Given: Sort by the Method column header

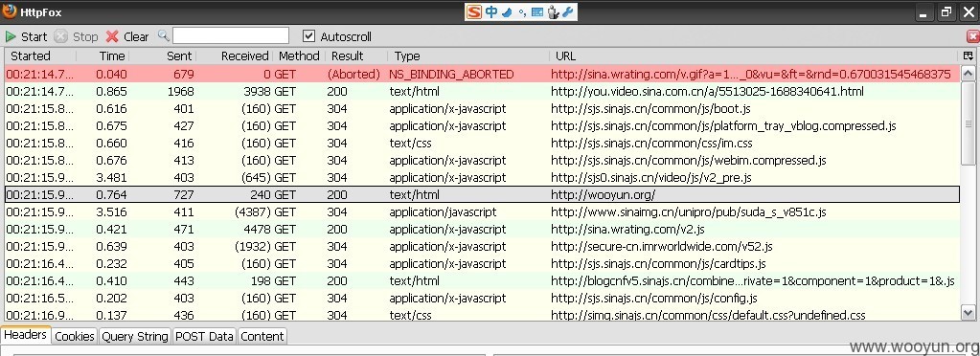Looking at the screenshot, I should [x=300, y=56].
